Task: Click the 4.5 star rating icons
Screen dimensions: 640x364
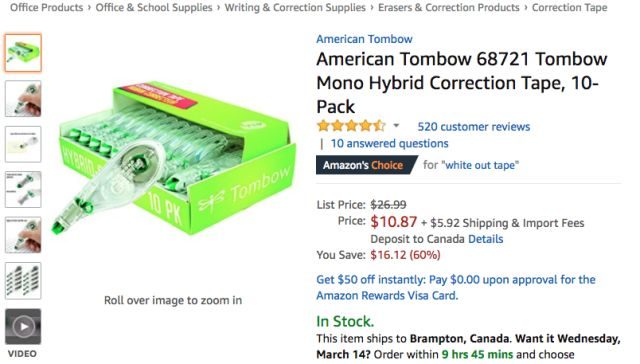Action: pos(351,126)
